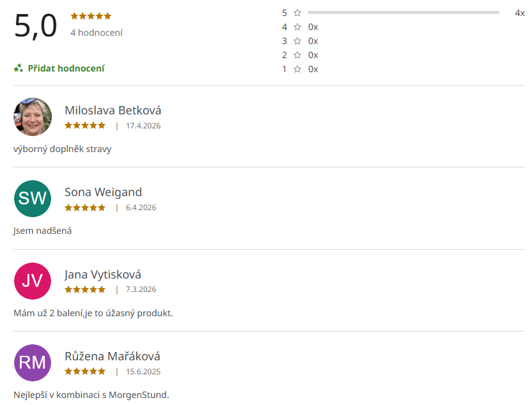Viewport: 532px width, 405px height.
Task: Click the star icon in the 2-rating row
Action: [297, 55]
